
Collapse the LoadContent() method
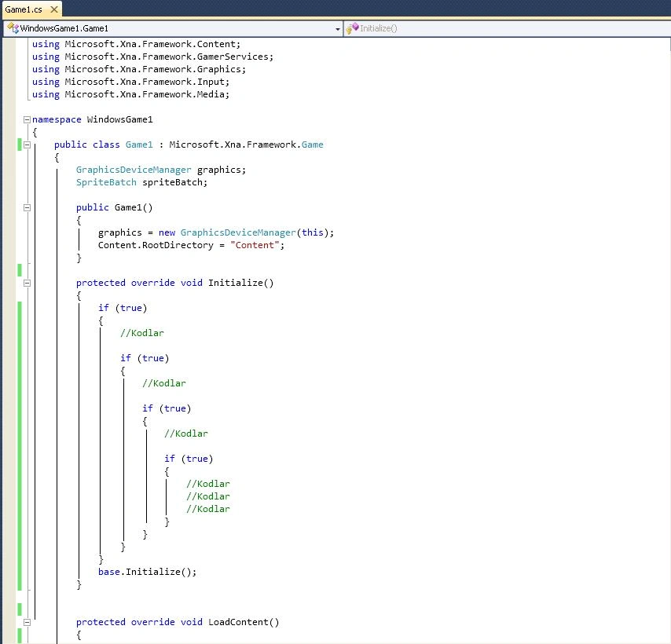[x=27, y=623]
